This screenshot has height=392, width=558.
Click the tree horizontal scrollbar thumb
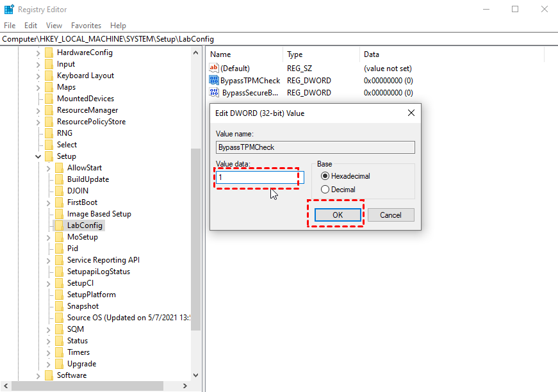88,386
